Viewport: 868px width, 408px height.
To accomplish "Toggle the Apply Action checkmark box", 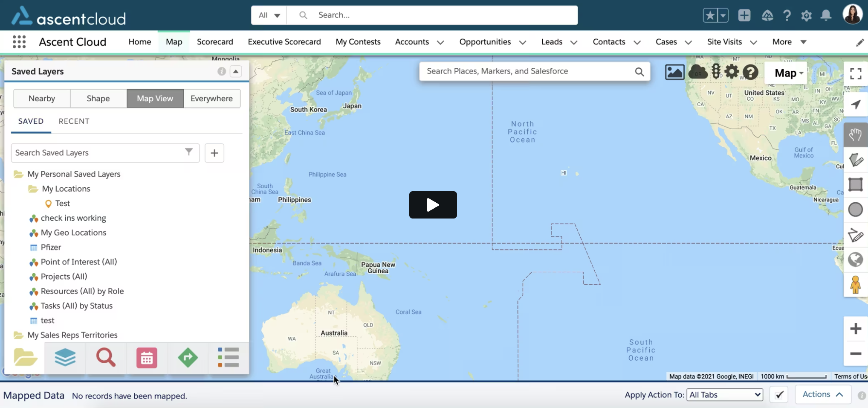I will pos(779,395).
